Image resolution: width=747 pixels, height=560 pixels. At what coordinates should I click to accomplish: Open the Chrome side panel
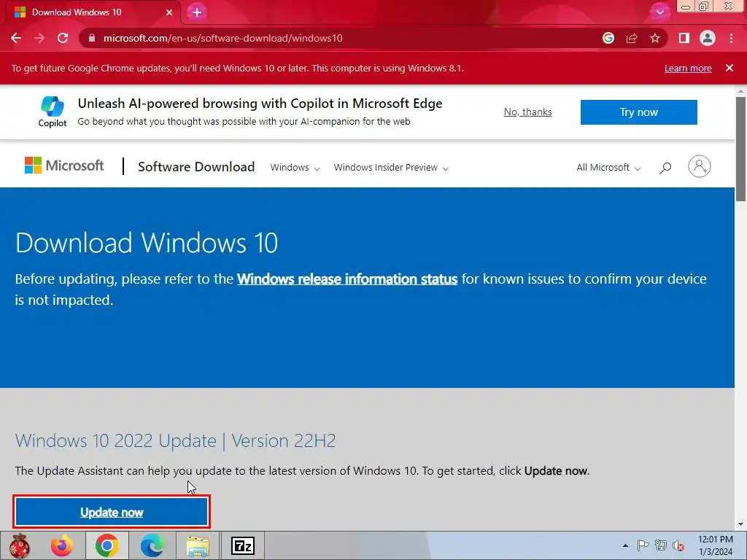(684, 38)
